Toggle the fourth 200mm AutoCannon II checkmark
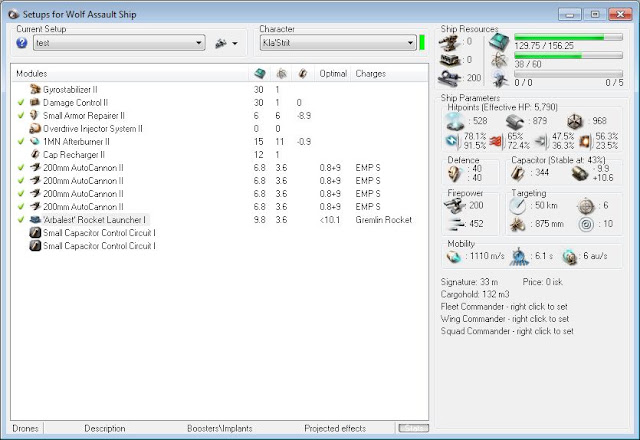Viewport: 640px width, 440px height. 21,207
